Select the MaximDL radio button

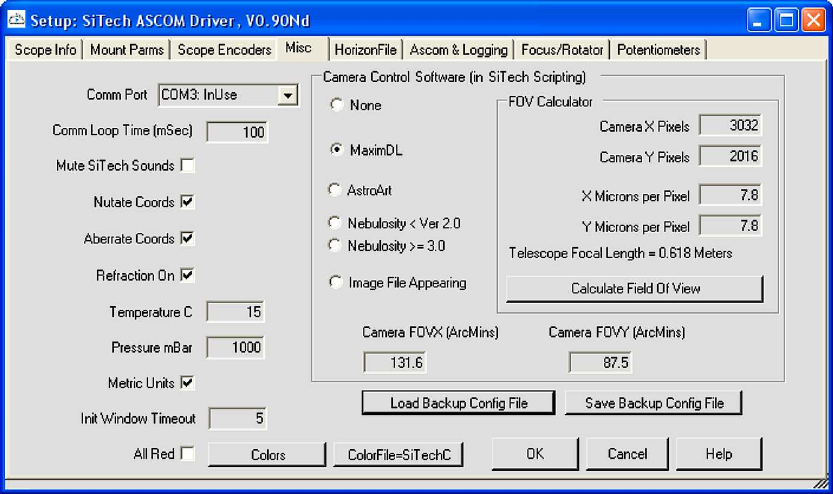[336, 150]
